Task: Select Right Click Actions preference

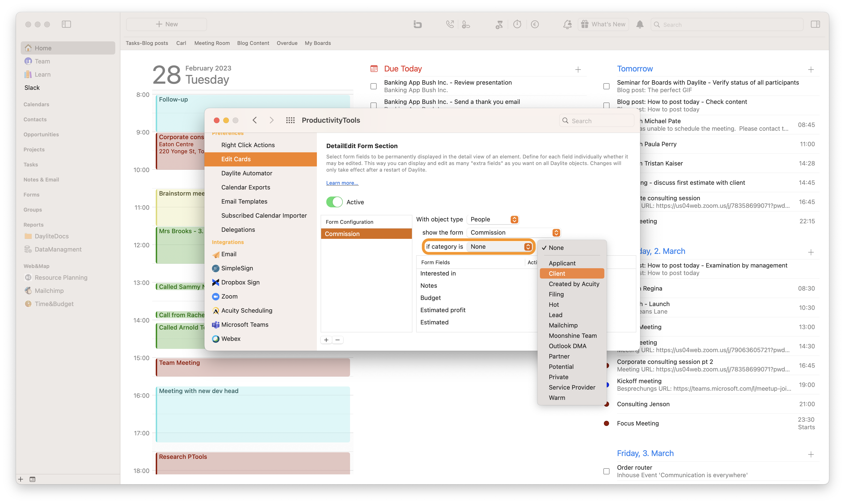Action: pos(261,145)
